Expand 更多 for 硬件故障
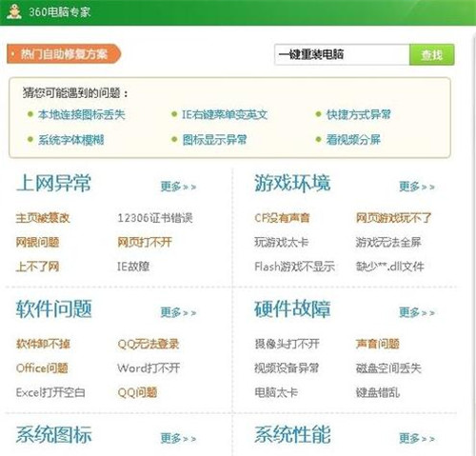 [417, 312]
